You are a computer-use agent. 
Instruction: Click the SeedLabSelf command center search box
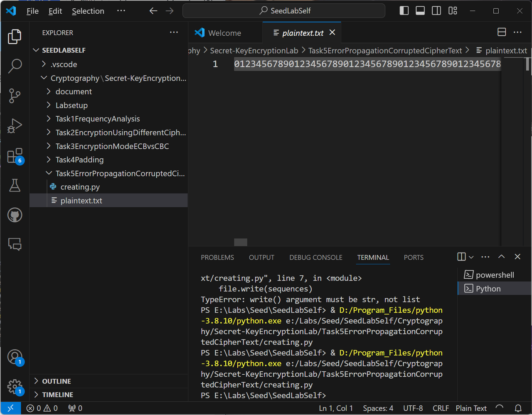point(284,11)
